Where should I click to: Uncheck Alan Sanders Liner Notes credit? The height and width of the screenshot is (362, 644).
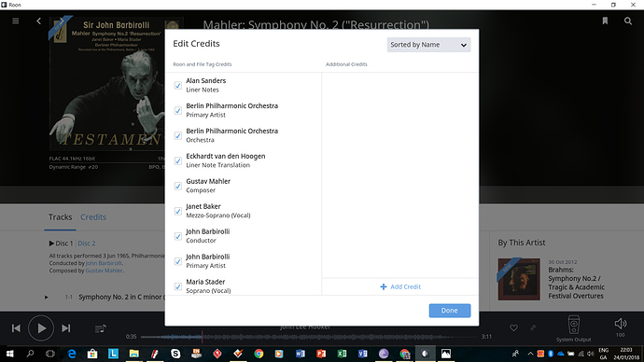coord(178,86)
